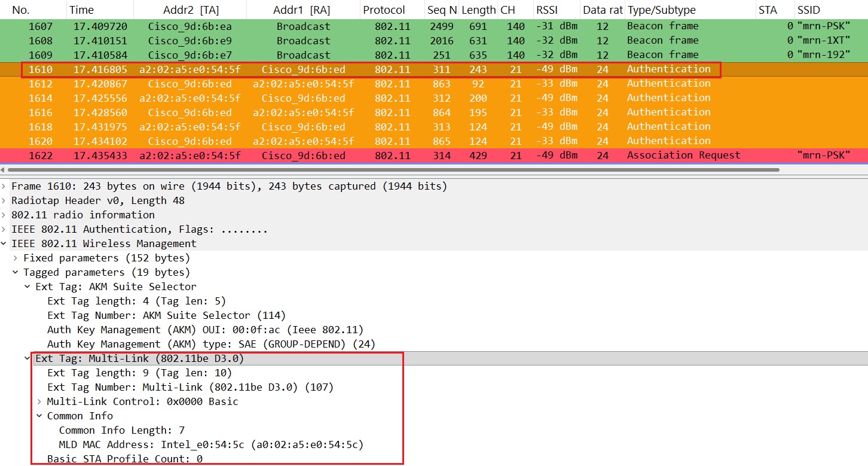Expand the 802.11 radio information section
This screenshot has width=868, height=466.
[5, 215]
